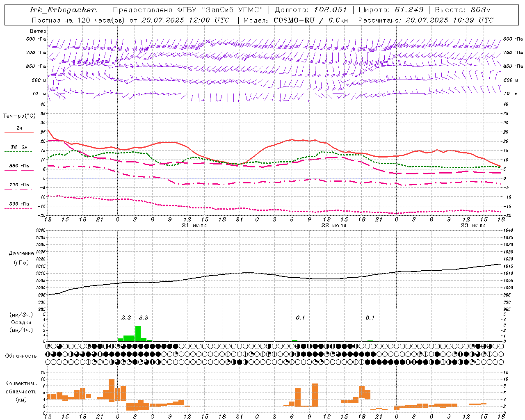Click the (гПа) unit label under Давление
The width and height of the screenshot is (525, 420).
[x=21, y=263]
